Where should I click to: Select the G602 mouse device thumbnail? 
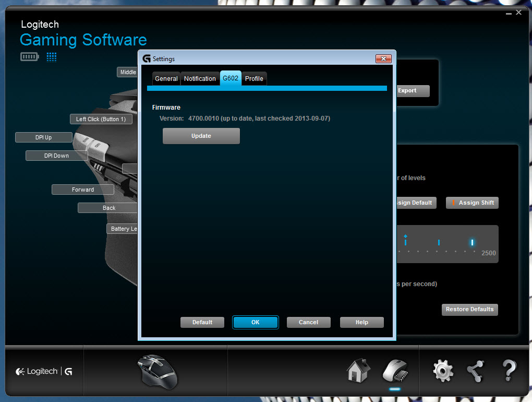[157, 371]
